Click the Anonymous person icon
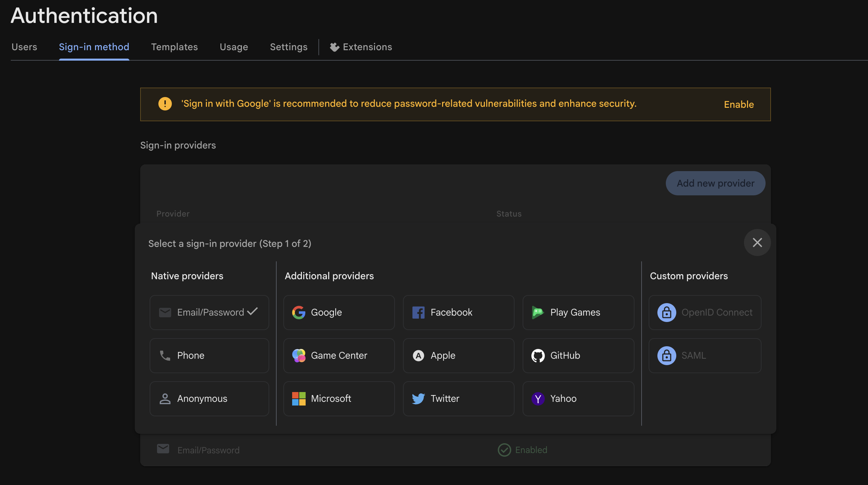This screenshot has height=485, width=868. click(x=165, y=399)
